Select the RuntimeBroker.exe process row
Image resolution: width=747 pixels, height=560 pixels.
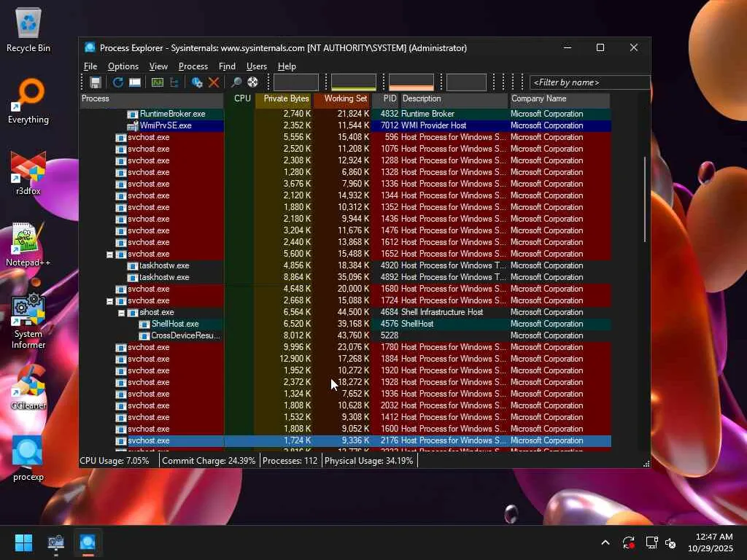click(x=345, y=114)
